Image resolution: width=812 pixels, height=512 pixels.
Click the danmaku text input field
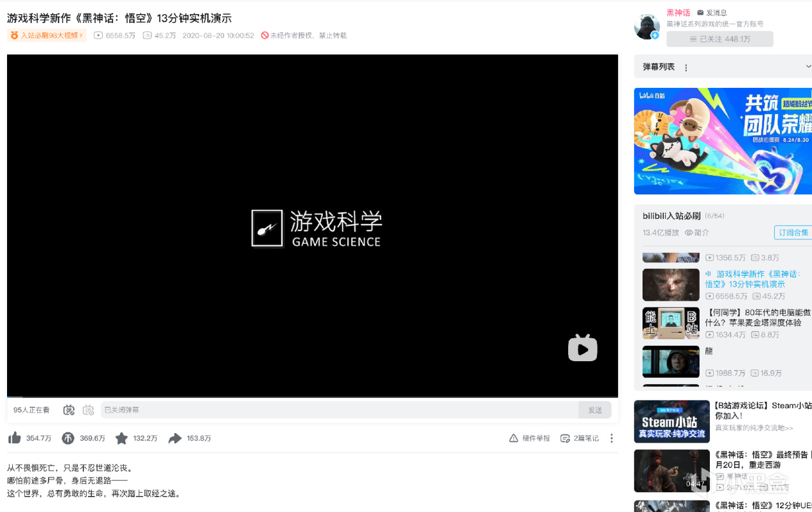tap(340, 410)
